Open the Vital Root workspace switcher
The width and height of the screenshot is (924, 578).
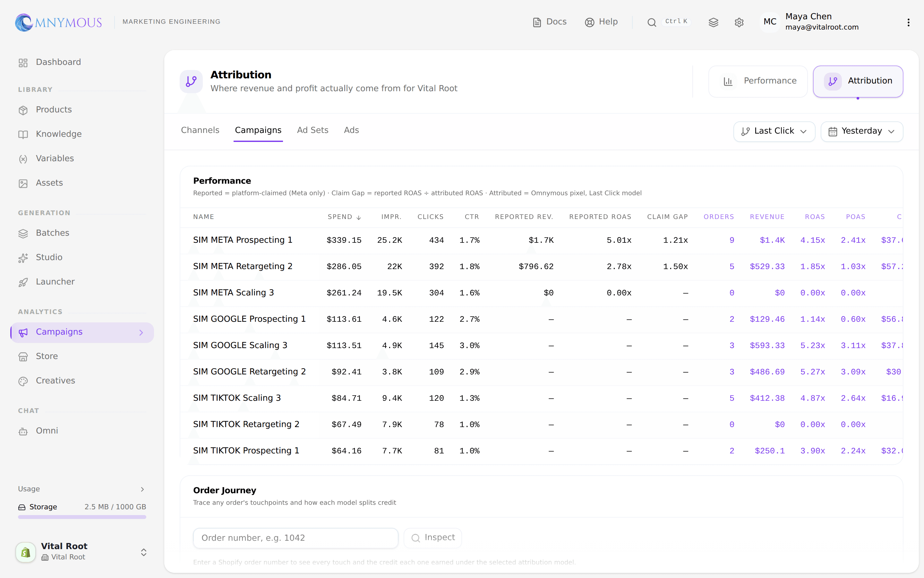(x=82, y=552)
